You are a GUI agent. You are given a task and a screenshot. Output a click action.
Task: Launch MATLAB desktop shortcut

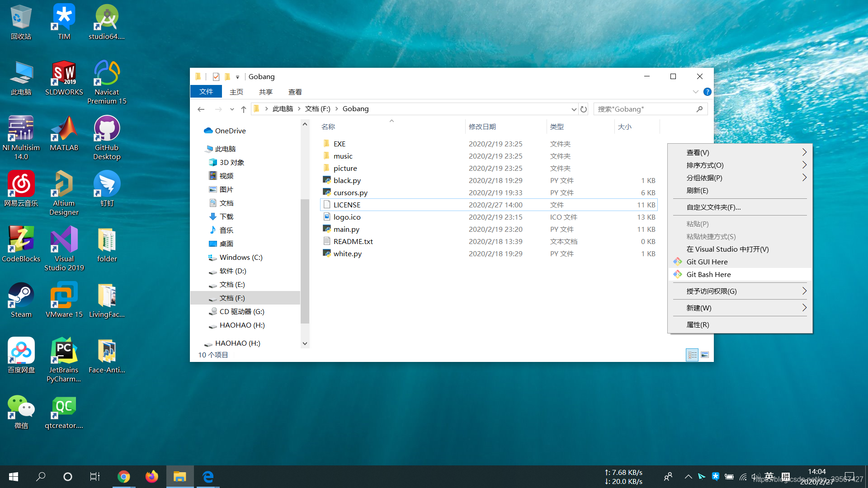pyautogui.click(x=64, y=134)
